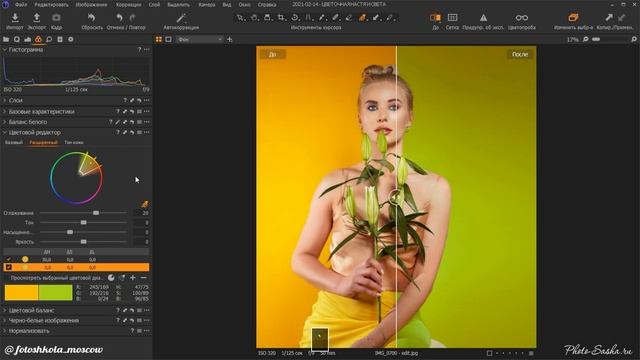Add a new layer with plus icon
This screenshot has height=360, width=640.
coord(229,40)
